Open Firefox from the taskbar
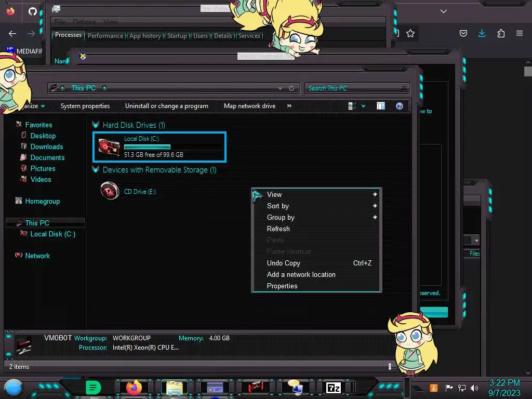Viewport: 532px width, 399px height. pyautogui.click(x=134, y=388)
